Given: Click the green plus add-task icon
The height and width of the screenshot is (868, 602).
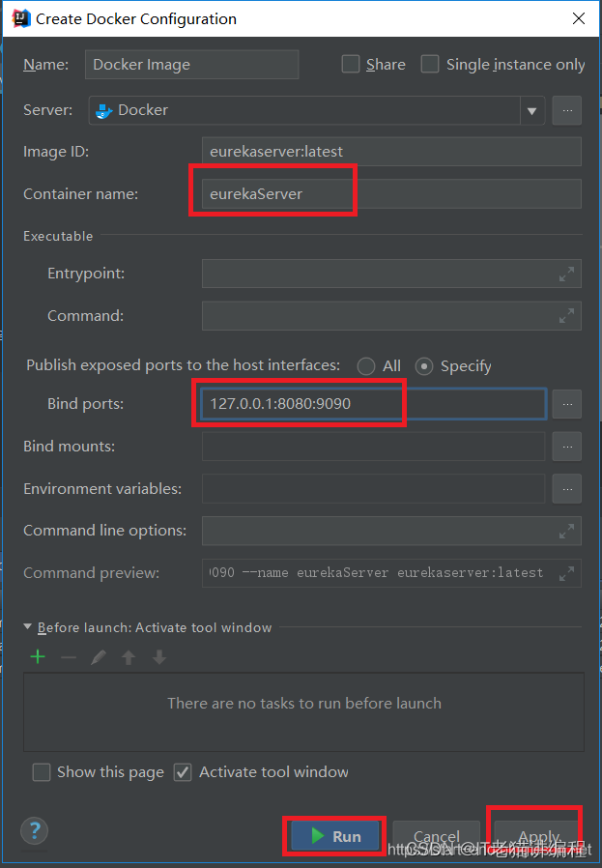Looking at the screenshot, I should 38,657.
